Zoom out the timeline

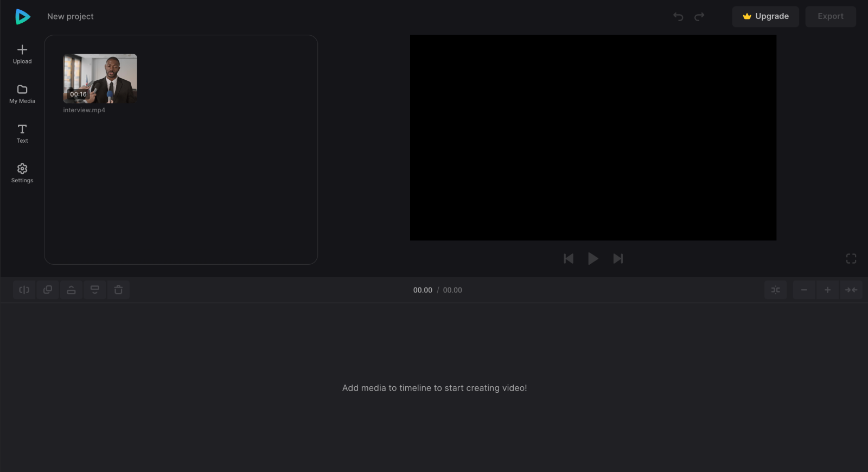point(804,290)
